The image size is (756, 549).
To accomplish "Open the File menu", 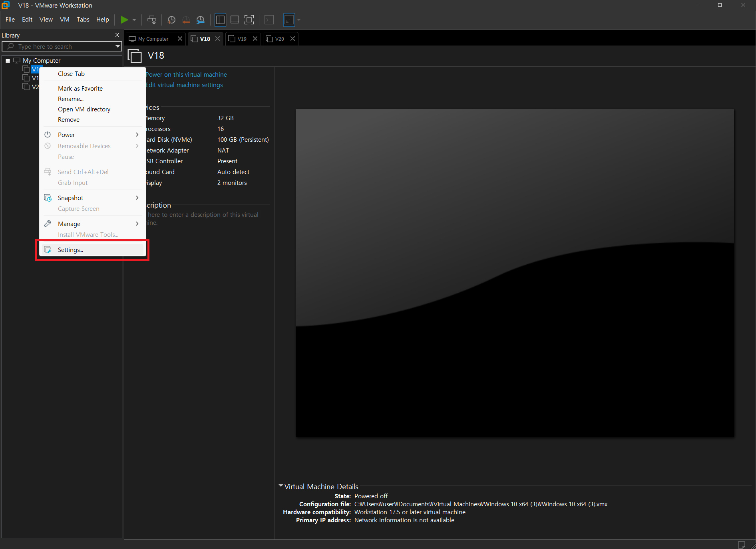I will (x=10, y=19).
